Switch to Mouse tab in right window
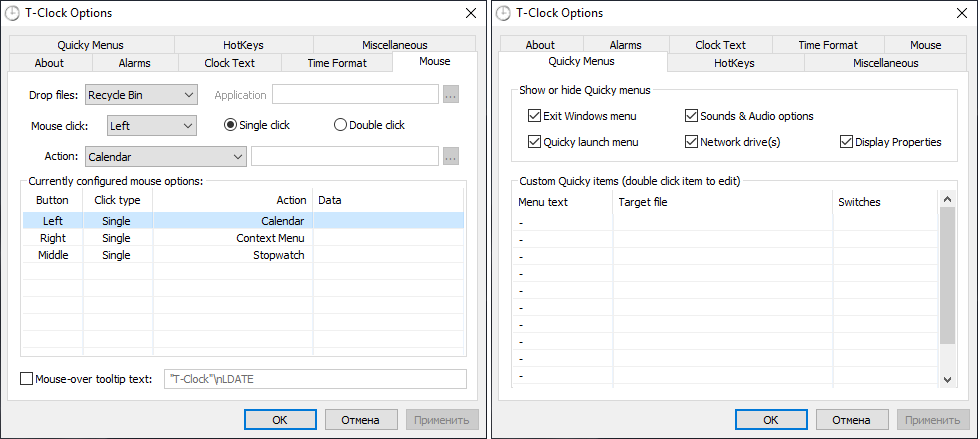 point(926,45)
